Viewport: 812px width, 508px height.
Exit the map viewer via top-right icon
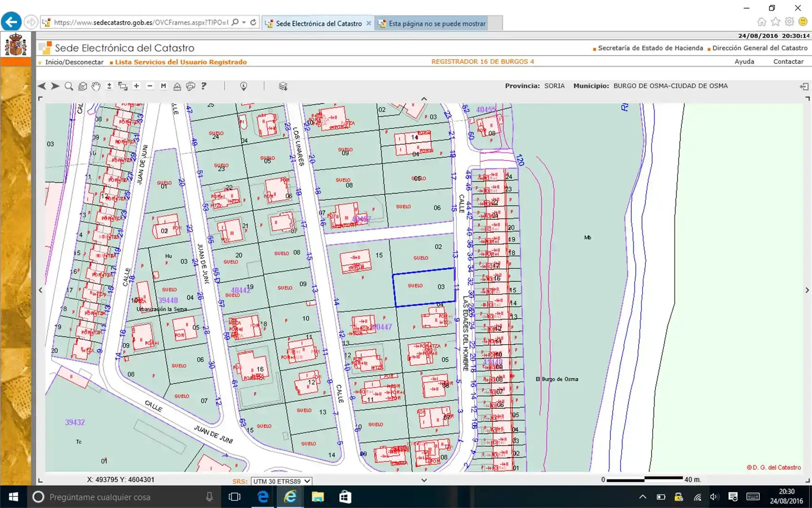pos(804,86)
